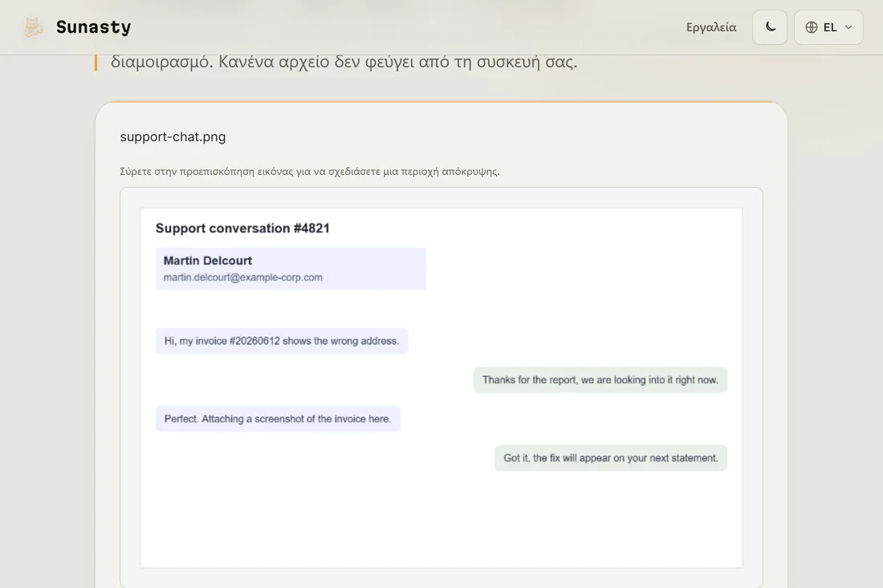Click the Attaching a screenshot message bubble
Viewport: 883px width, 588px height.
coord(278,420)
